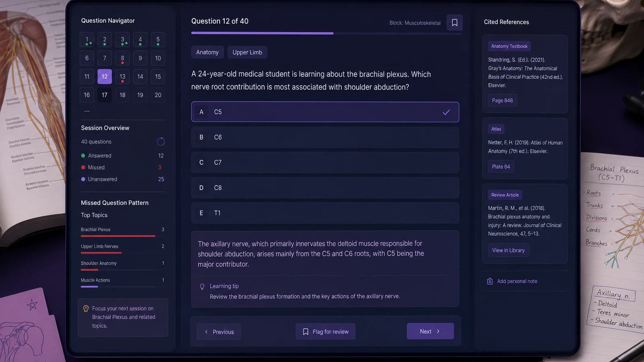Screen dimensions: 644x362
Task: Click the clipboard icon next to Add personal note
Action: coord(490,281)
